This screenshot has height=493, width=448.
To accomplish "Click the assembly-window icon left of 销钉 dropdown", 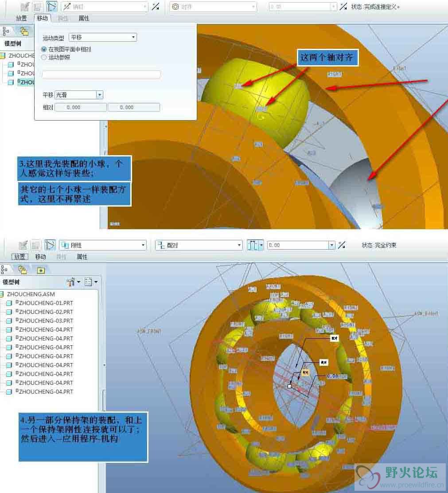I will pyautogui.click(x=38, y=7).
